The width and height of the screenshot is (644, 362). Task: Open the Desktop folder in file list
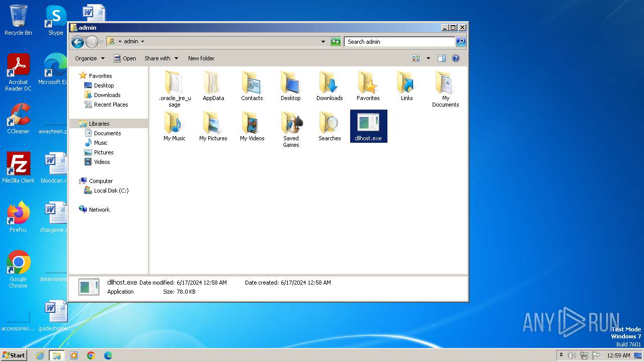click(291, 86)
